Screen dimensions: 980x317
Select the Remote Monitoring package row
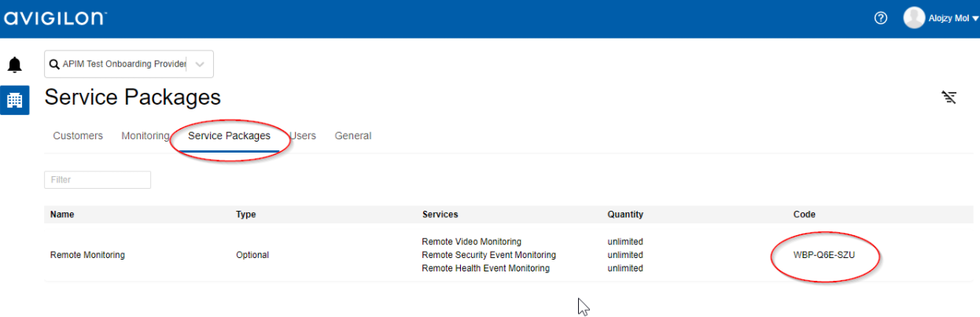pyautogui.click(x=87, y=255)
